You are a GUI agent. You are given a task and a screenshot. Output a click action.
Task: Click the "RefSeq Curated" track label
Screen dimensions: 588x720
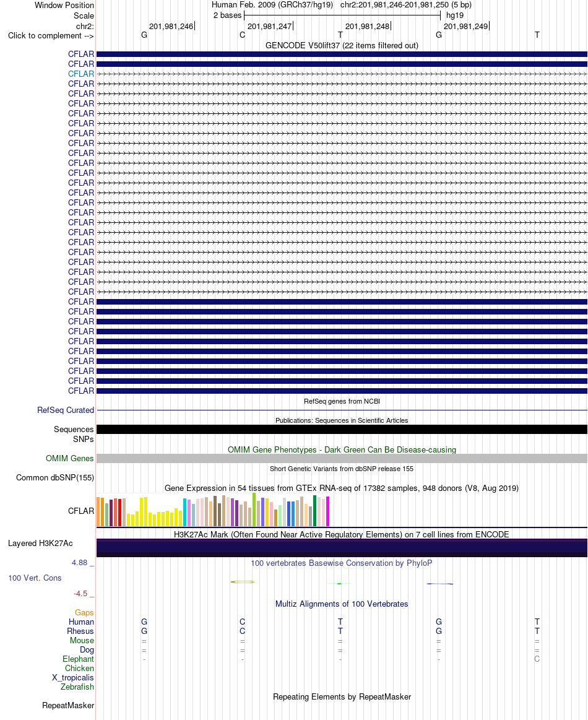point(66,410)
